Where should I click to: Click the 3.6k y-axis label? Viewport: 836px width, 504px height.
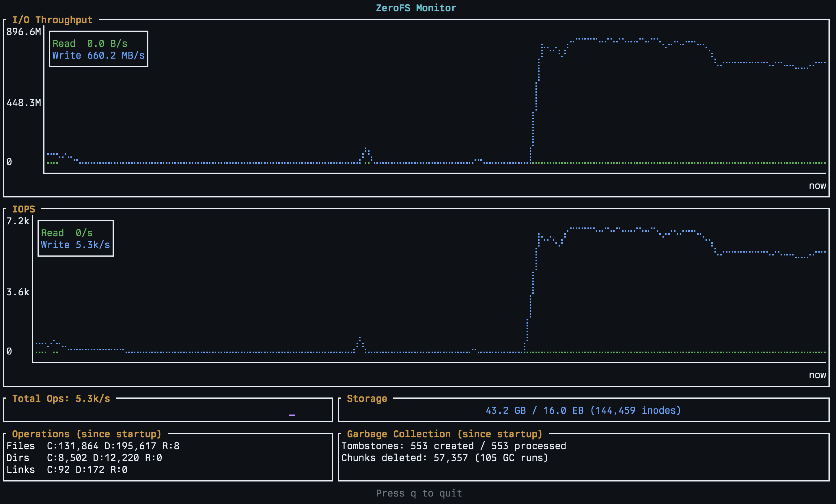[x=18, y=292]
